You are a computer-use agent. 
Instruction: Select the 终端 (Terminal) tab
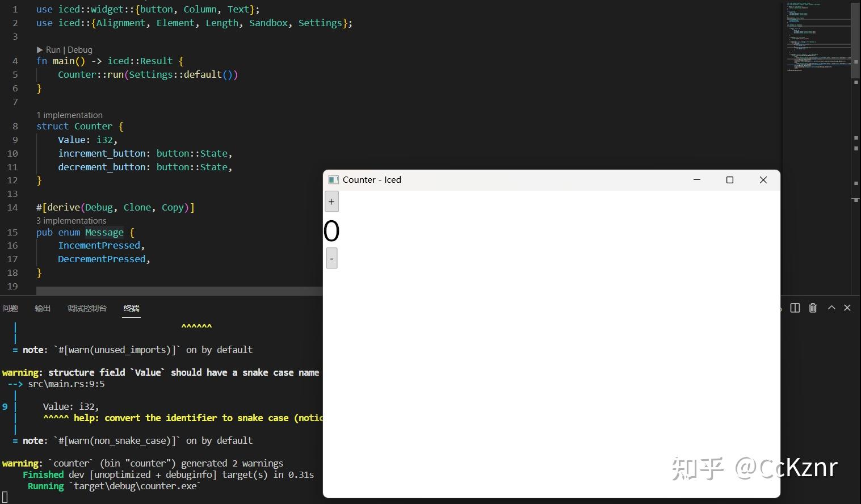point(131,308)
